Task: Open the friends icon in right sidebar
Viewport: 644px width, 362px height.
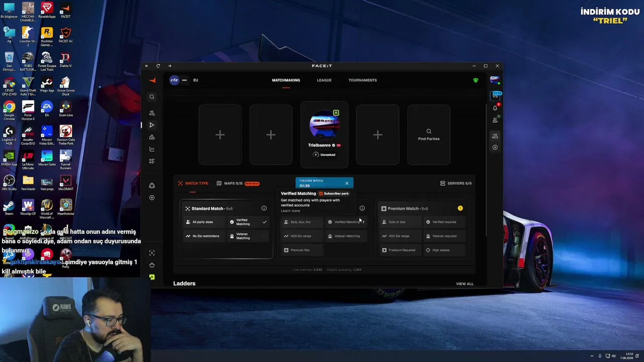Action: (495, 120)
